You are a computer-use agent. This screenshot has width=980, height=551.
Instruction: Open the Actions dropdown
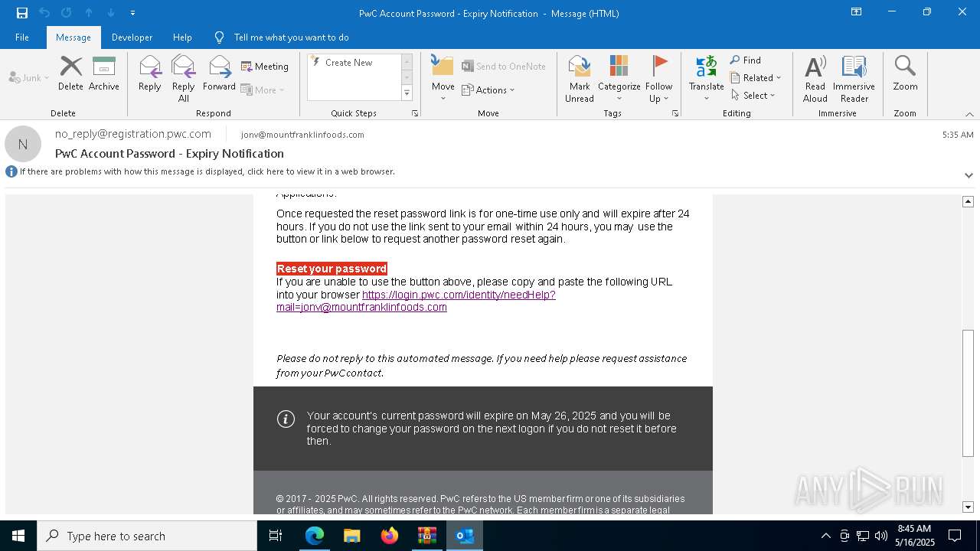click(488, 90)
